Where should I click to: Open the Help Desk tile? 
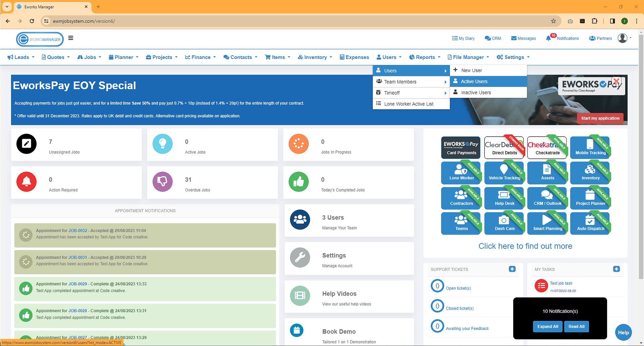[504, 198]
